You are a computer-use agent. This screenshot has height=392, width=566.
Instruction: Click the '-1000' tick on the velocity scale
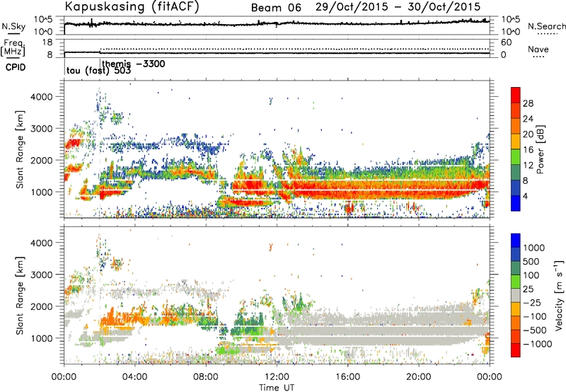[537, 344]
